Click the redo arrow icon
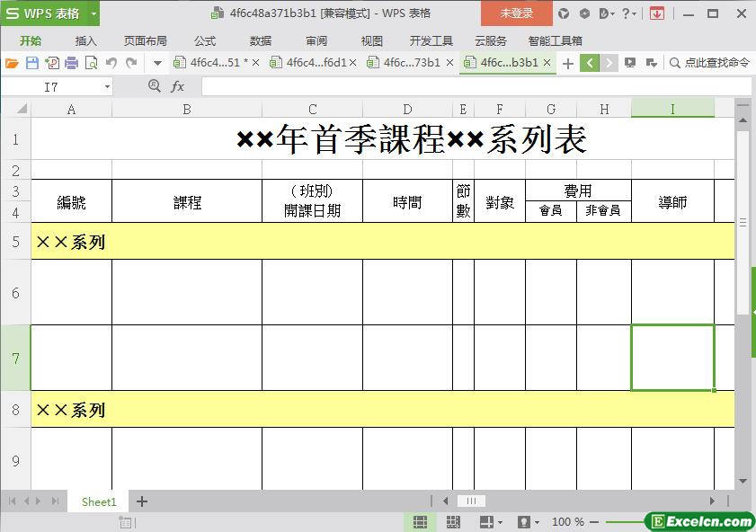The height and width of the screenshot is (532, 756). click(x=131, y=63)
